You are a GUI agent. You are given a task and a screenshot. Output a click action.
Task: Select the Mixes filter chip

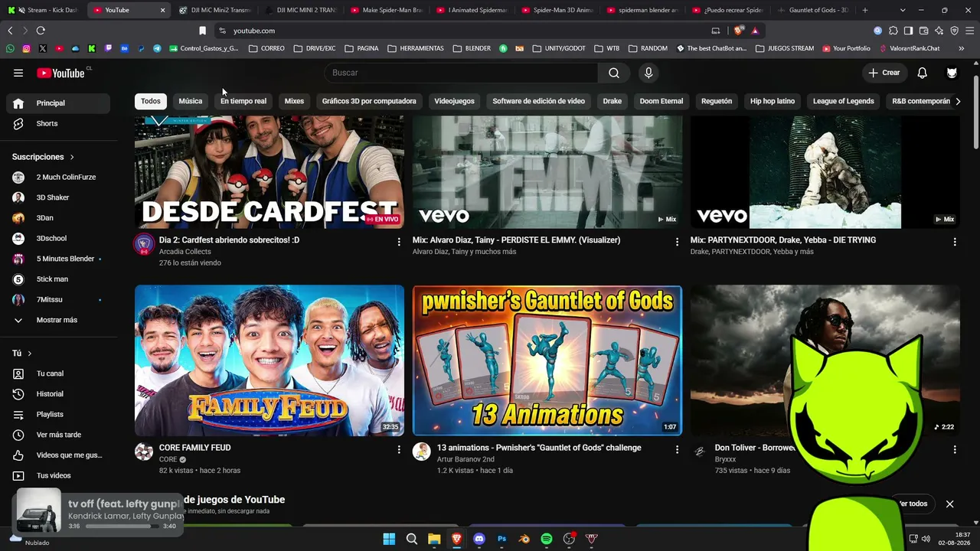pyautogui.click(x=294, y=101)
